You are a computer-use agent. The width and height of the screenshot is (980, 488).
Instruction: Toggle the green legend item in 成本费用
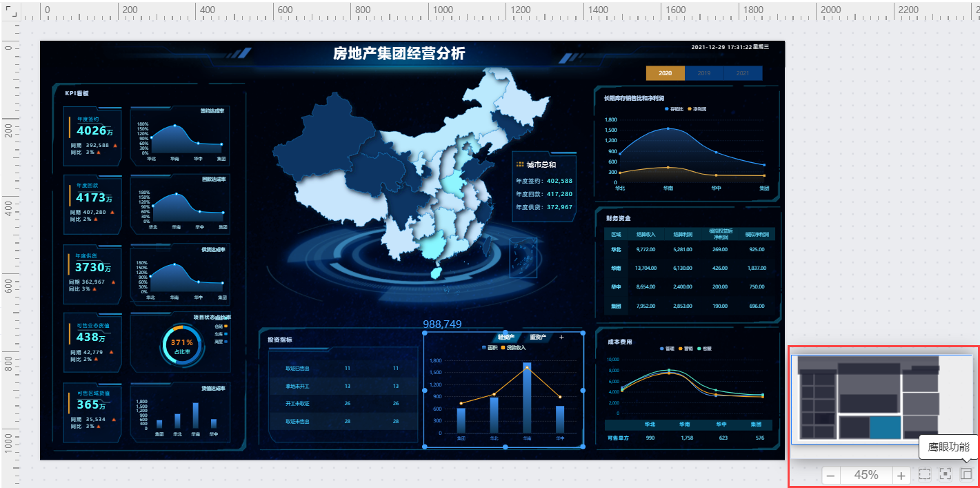[706, 349]
